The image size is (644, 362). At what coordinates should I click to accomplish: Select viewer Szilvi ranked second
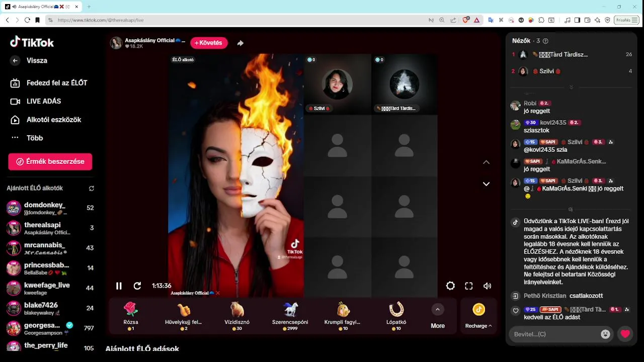click(x=571, y=71)
